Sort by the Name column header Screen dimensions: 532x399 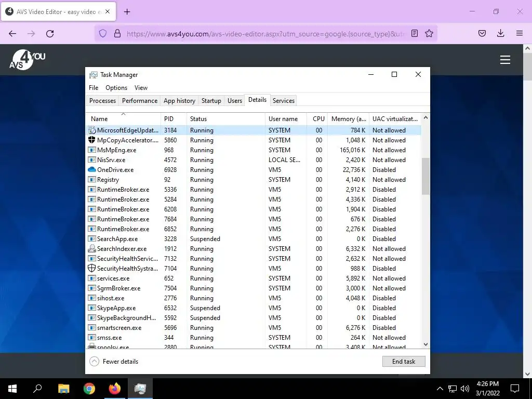click(x=123, y=119)
